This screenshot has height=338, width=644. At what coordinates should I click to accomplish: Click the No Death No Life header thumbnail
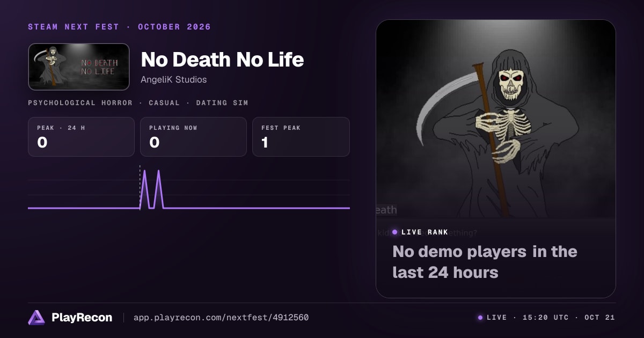point(79,67)
